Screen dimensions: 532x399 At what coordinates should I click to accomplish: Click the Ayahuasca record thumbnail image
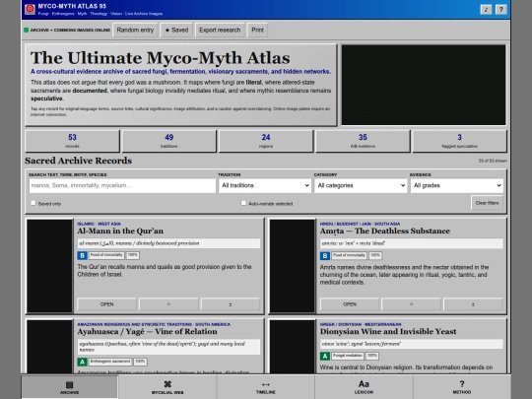pyautogui.click(x=49, y=347)
